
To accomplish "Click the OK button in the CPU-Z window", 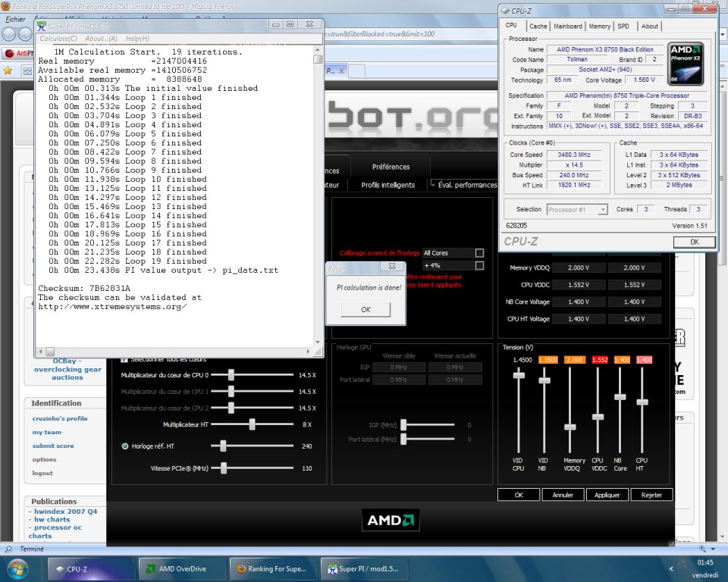I will [x=694, y=242].
